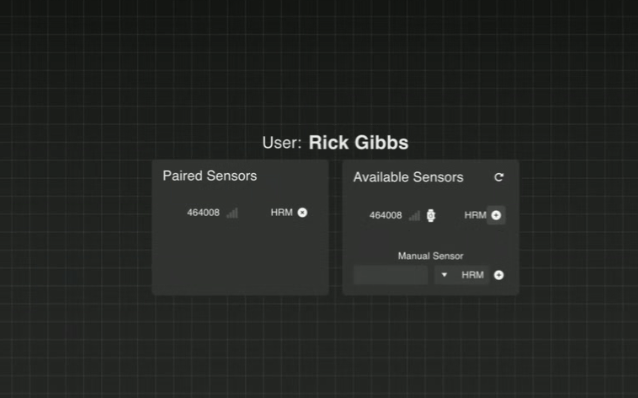
Task: Focus the Manual Sensor ID input field
Action: [x=391, y=275]
